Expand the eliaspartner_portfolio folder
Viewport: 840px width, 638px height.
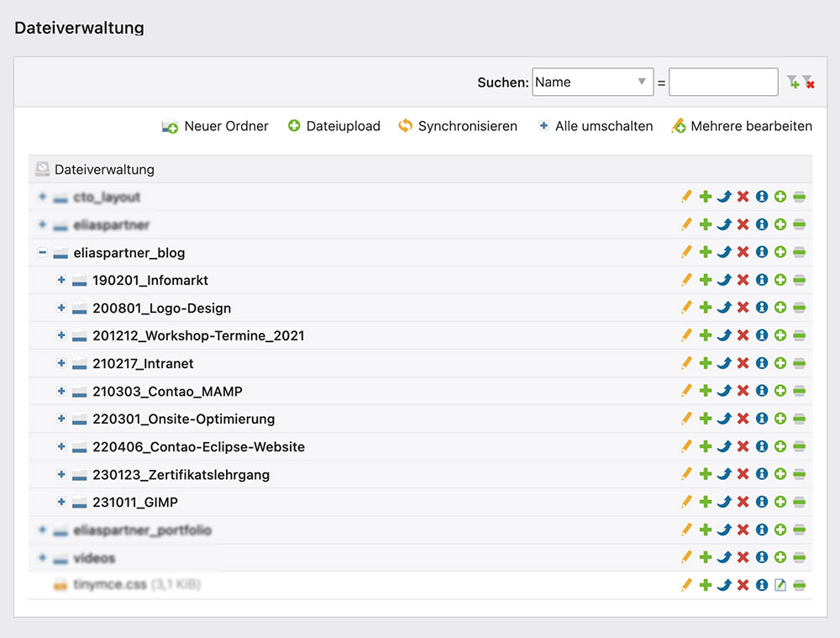tap(42, 530)
